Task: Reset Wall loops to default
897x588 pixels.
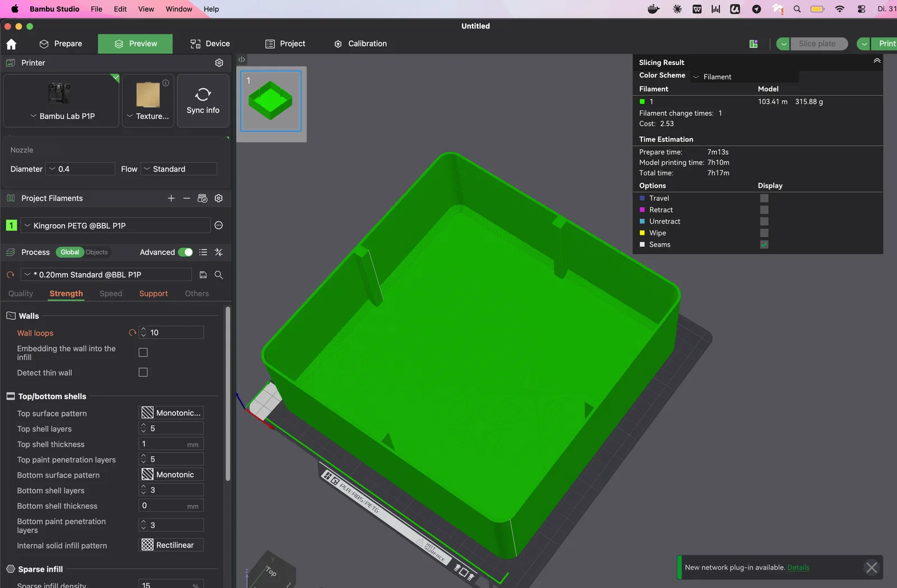Action: (x=132, y=332)
